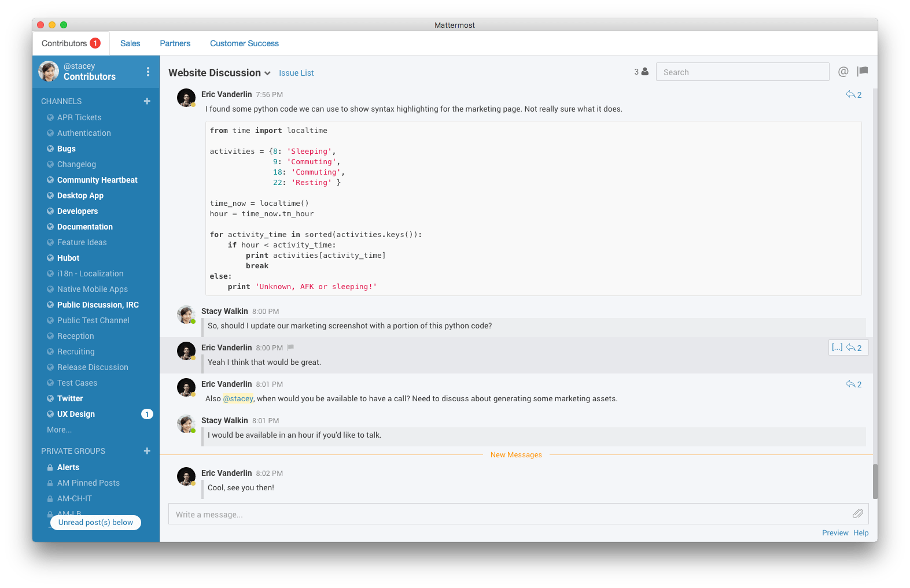Open Eric Vanderlin's name on 8:02 PM post
910x588 pixels.
226,473
